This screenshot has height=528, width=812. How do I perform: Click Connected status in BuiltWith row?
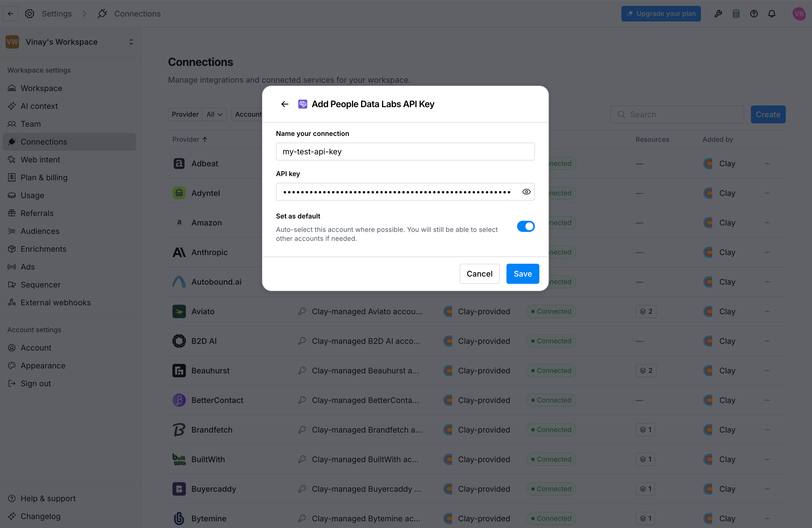click(x=551, y=459)
